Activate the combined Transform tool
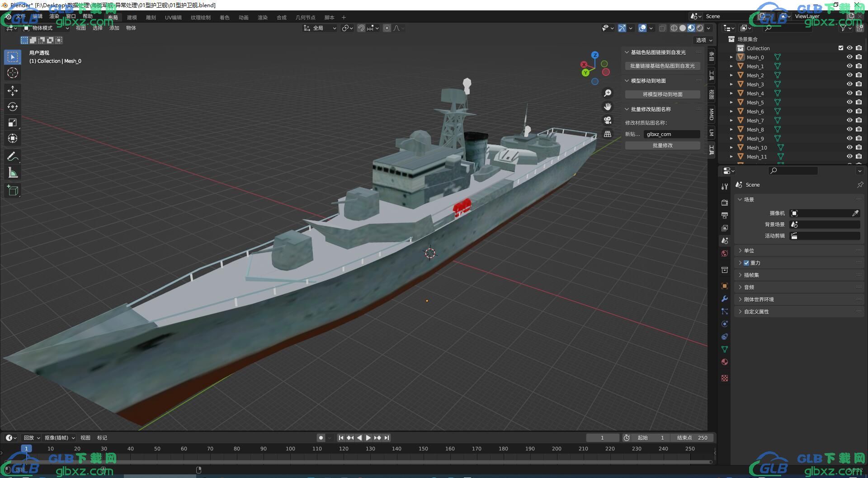The width and height of the screenshot is (868, 478). coord(13,138)
